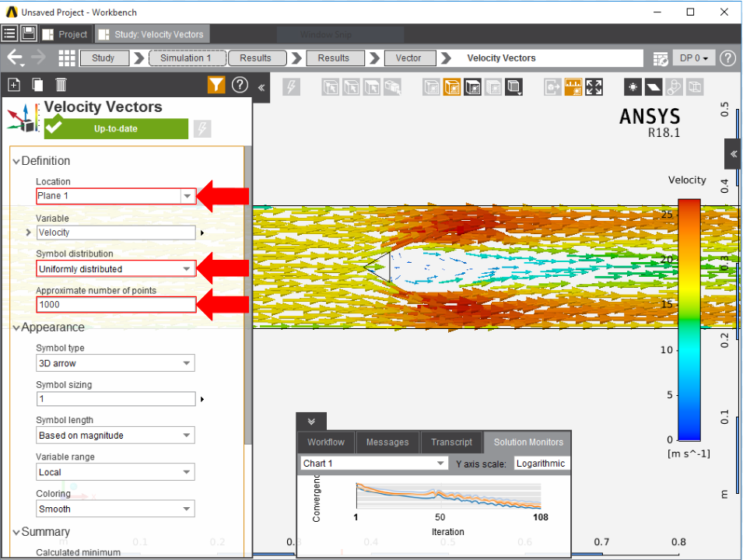This screenshot has width=743, height=560.
Task: Duplicate with the copy pages icon
Action: pos(37,85)
